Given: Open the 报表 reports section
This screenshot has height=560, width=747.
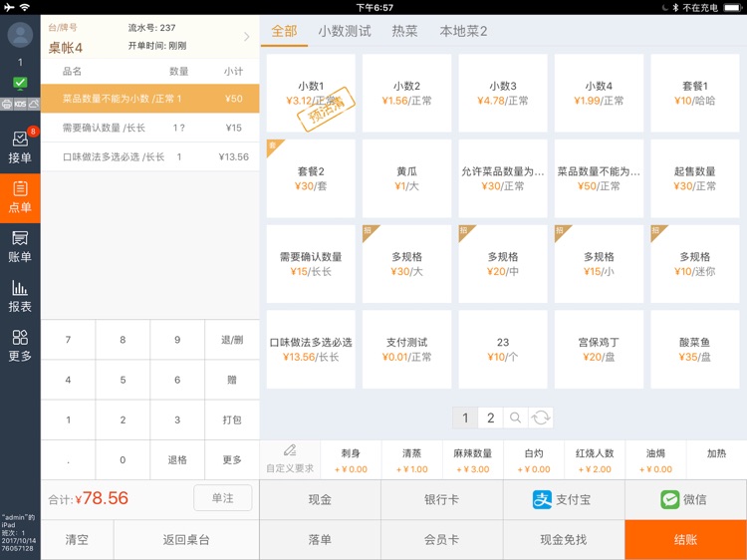Looking at the screenshot, I should [x=20, y=297].
